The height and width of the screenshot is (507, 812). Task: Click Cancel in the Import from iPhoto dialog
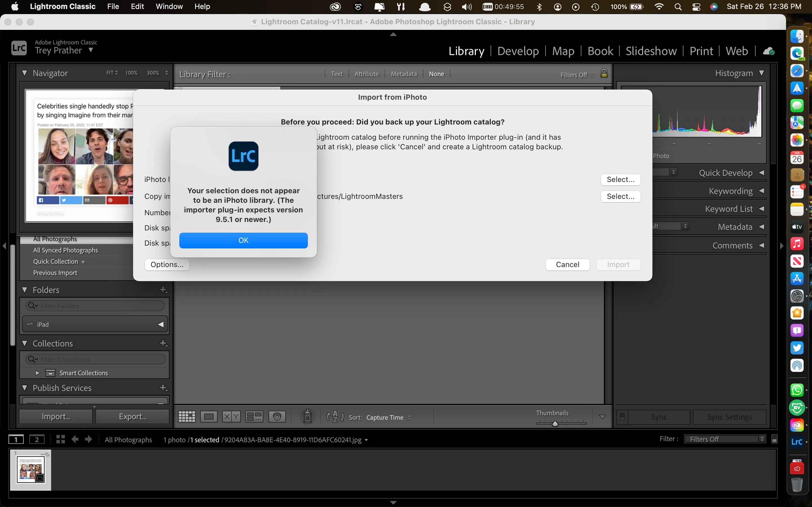pos(567,264)
